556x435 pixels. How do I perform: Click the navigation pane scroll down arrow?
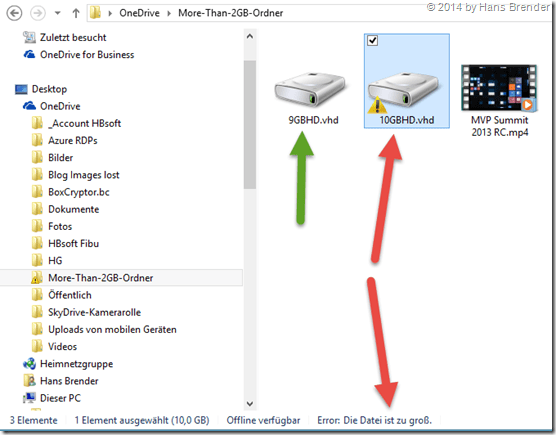pos(250,404)
